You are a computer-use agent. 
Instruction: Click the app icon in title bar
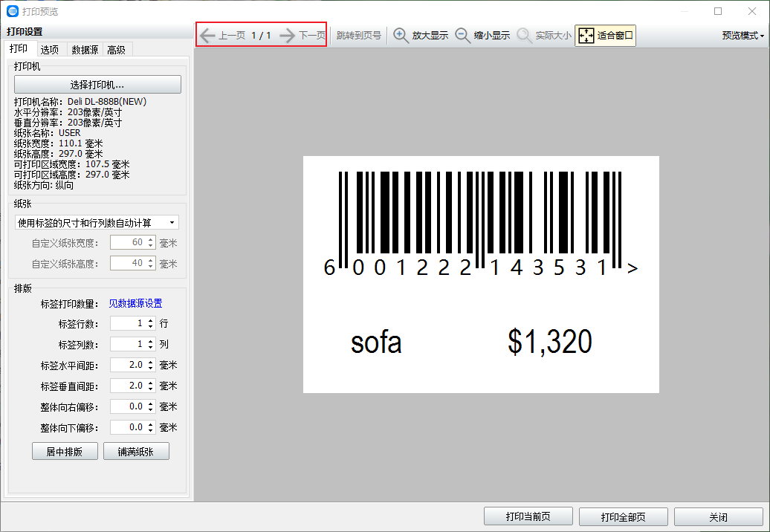pyautogui.click(x=13, y=11)
